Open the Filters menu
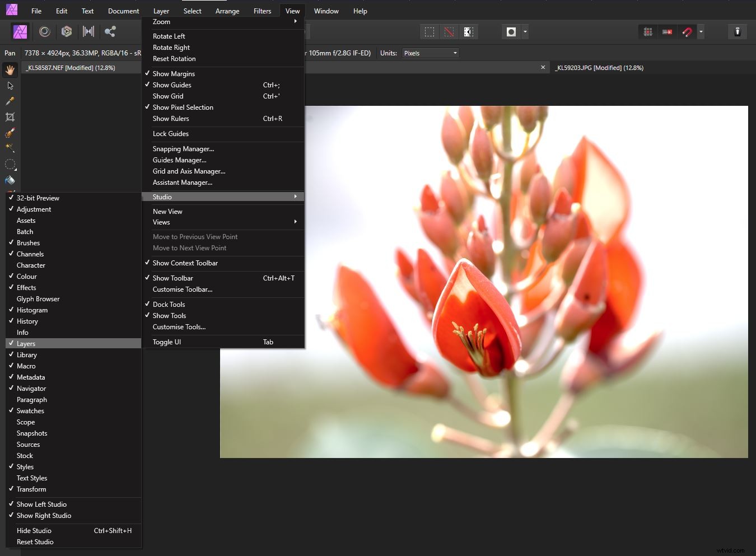 262,11
